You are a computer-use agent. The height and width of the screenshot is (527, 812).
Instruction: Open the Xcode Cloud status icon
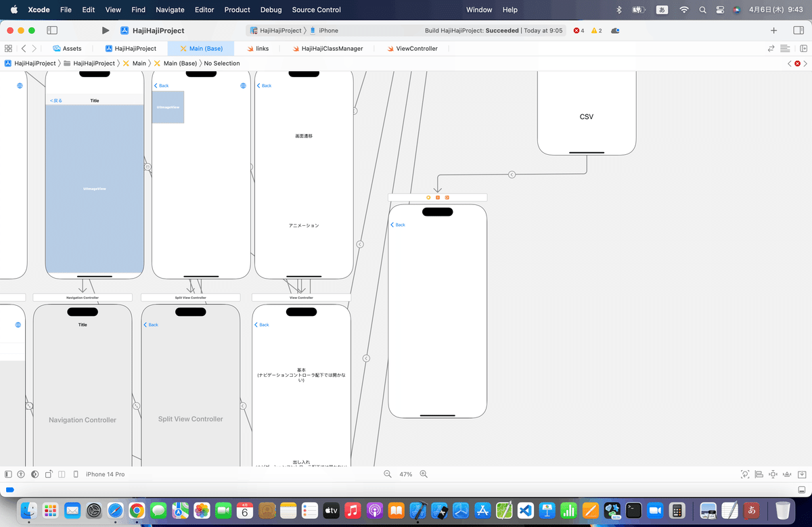tap(614, 30)
